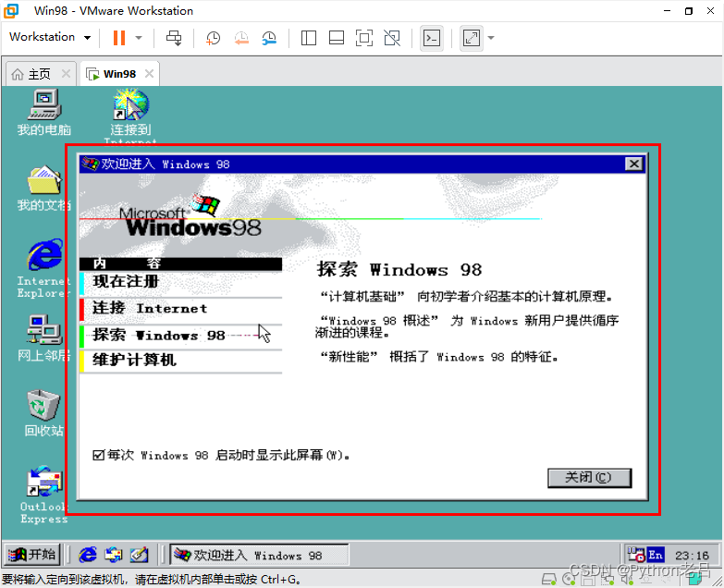Click the 23:16 clock in taskbar
This screenshot has width=724, height=588.
692,556
